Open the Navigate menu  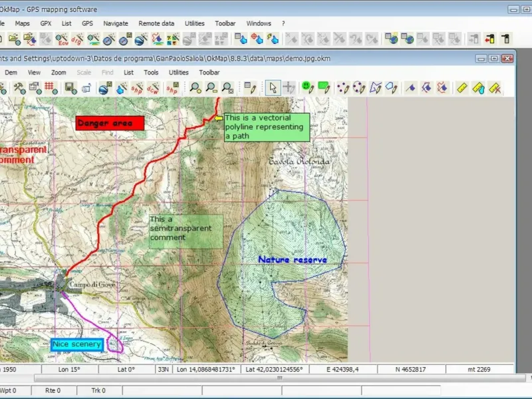116,23
